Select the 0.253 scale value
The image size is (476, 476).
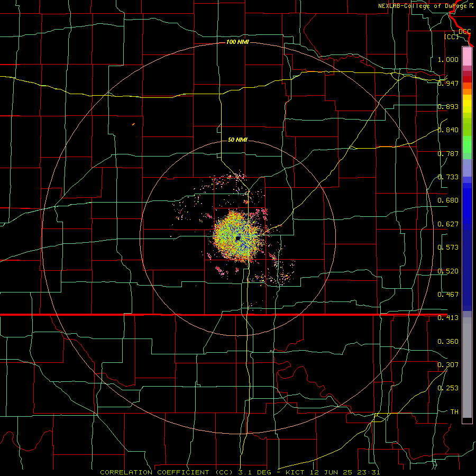[x=448, y=388]
